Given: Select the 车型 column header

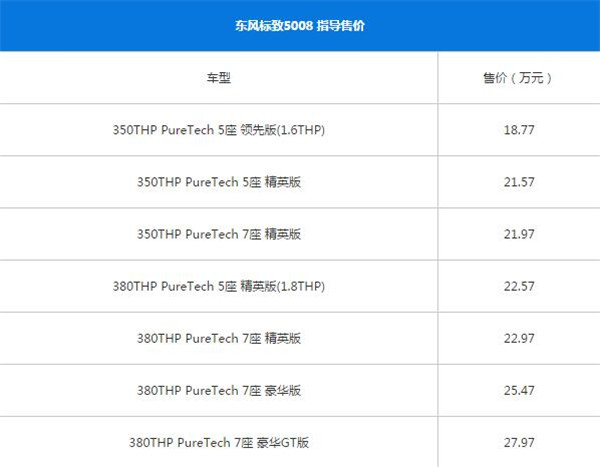Looking at the screenshot, I should click(218, 78).
